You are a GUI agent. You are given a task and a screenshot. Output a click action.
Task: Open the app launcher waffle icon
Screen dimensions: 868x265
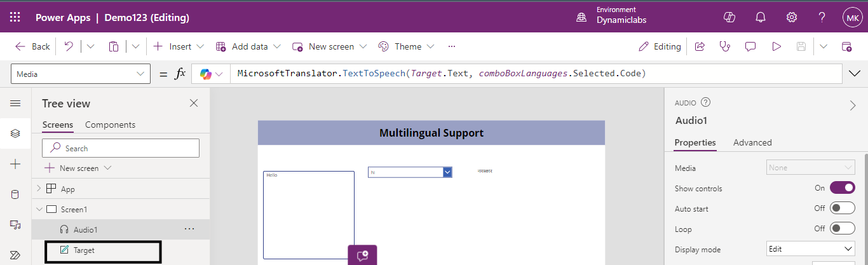15,17
